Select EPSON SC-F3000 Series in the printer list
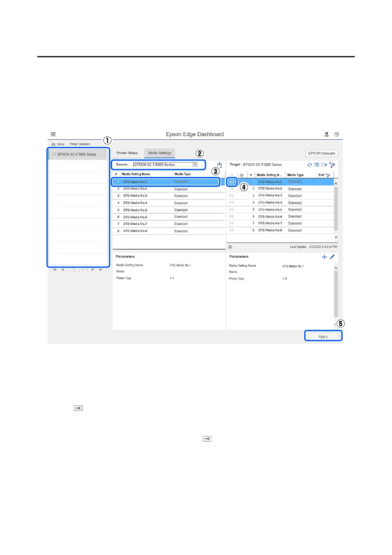Viewport: 392px width, 555px height. point(78,154)
